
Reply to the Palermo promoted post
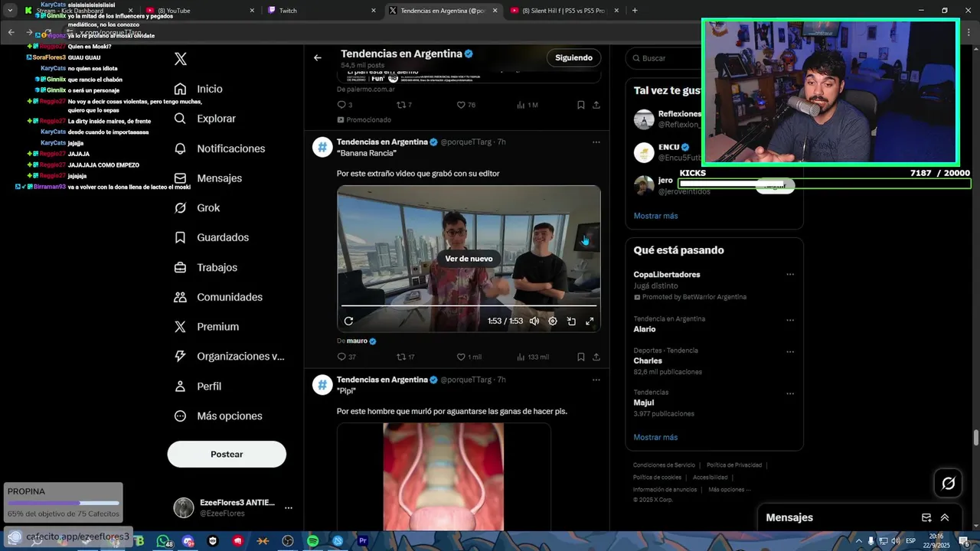pyautogui.click(x=345, y=105)
